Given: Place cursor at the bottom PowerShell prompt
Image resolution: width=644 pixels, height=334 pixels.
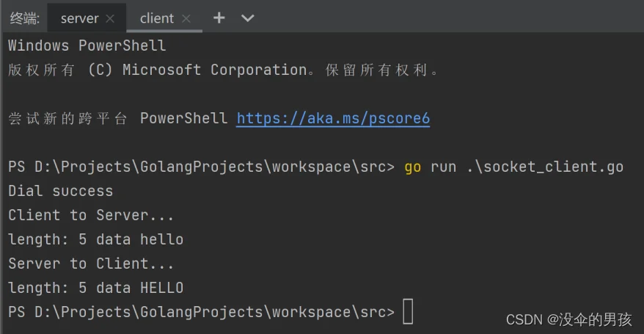Looking at the screenshot, I should click(x=408, y=312).
